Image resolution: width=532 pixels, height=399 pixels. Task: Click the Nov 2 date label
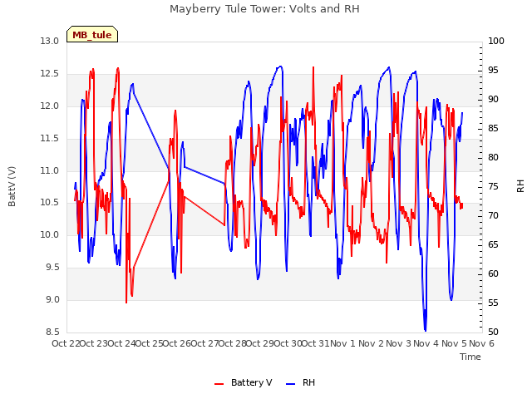(x=371, y=343)
